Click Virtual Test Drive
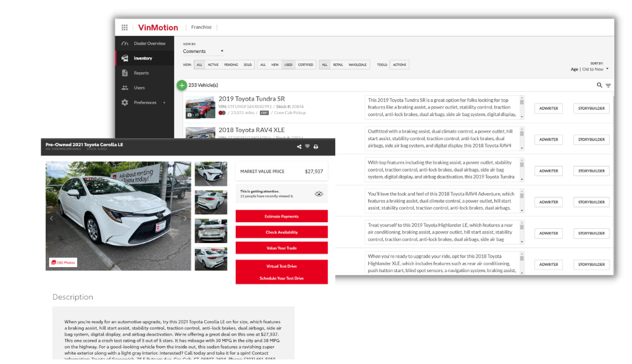This screenshot has height=364, width=632. 281,266
